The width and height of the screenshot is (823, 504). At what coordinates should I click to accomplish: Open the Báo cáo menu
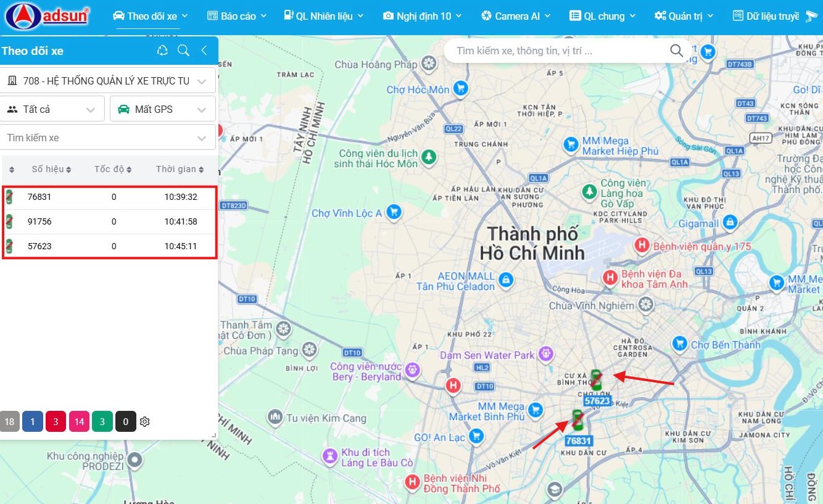point(237,16)
